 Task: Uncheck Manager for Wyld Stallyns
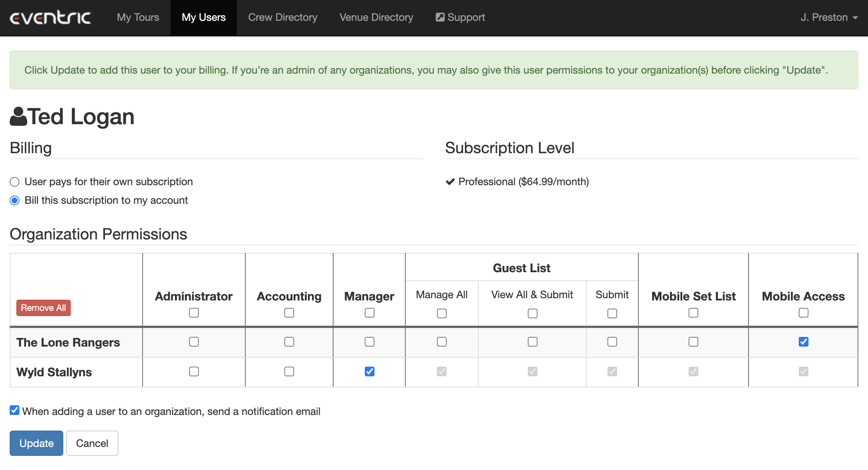coord(370,371)
